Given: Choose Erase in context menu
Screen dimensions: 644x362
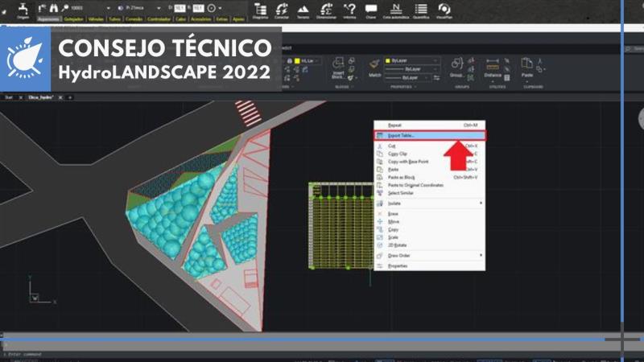Looking at the screenshot, I should click(429, 214).
